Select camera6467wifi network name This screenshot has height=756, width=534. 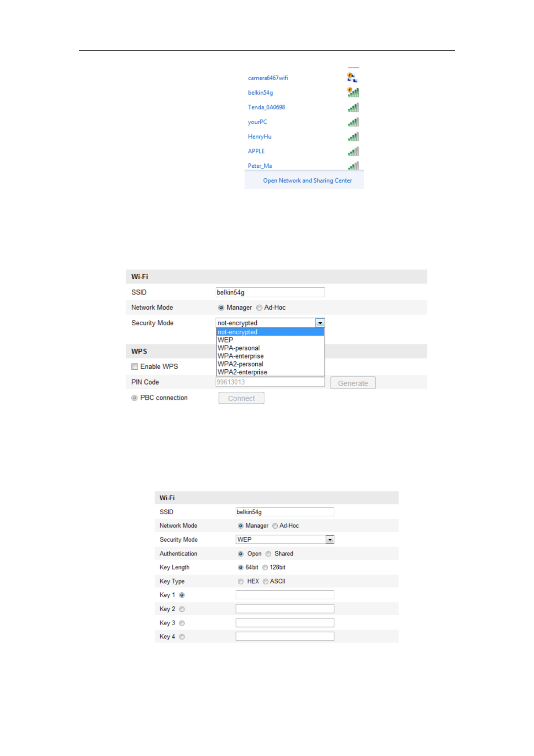click(268, 78)
